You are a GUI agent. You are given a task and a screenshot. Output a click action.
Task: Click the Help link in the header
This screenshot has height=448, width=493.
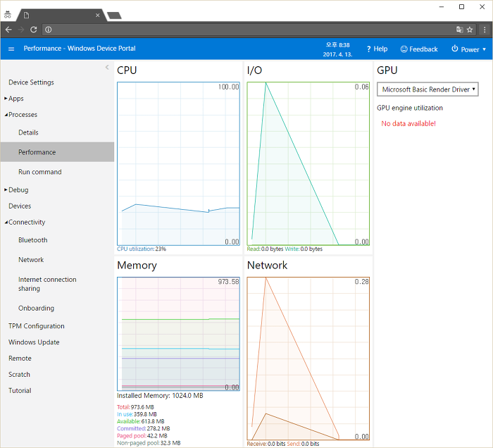pos(380,49)
